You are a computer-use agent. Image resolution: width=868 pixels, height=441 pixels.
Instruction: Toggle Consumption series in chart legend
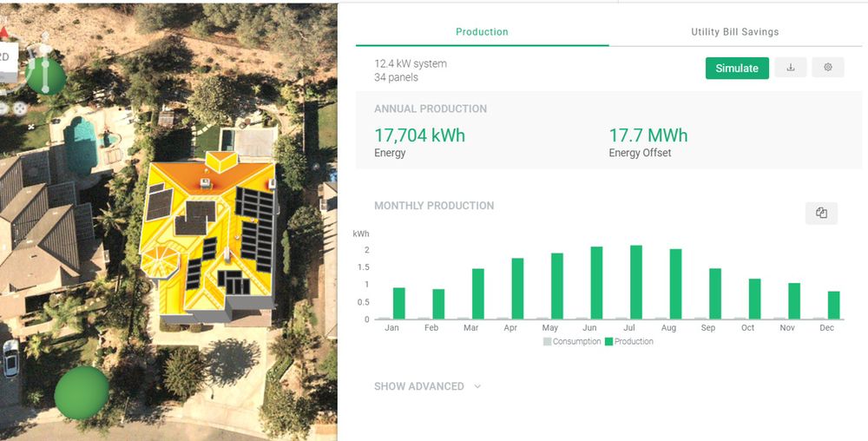(572, 341)
